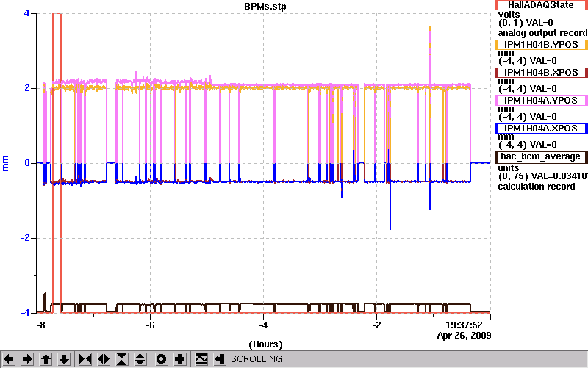Click the (Hours) x-axis label
588x368 pixels.
click(x=265, y=344)
